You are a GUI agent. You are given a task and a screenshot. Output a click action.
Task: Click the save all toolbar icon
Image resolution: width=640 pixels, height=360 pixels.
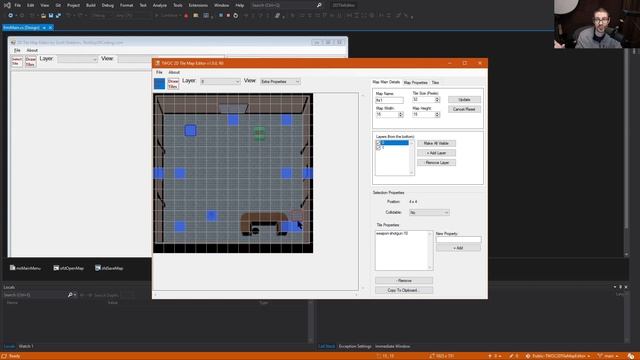point(58,16)
